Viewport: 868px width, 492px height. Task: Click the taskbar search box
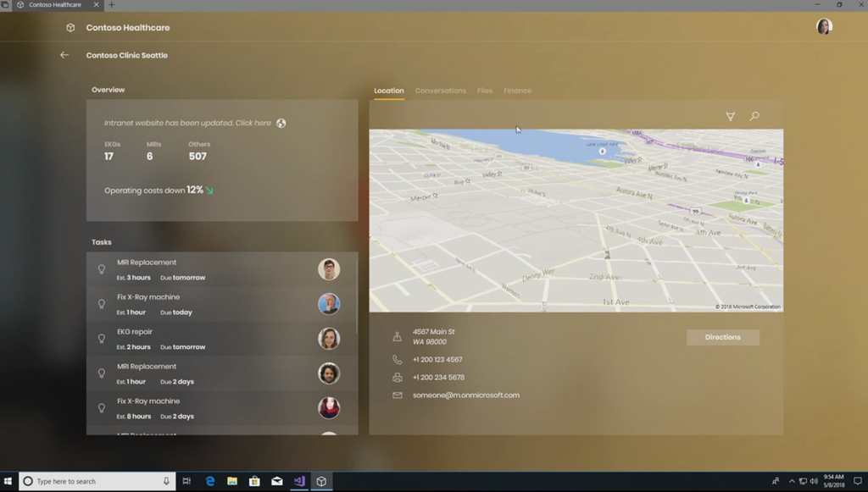(97, 481)
